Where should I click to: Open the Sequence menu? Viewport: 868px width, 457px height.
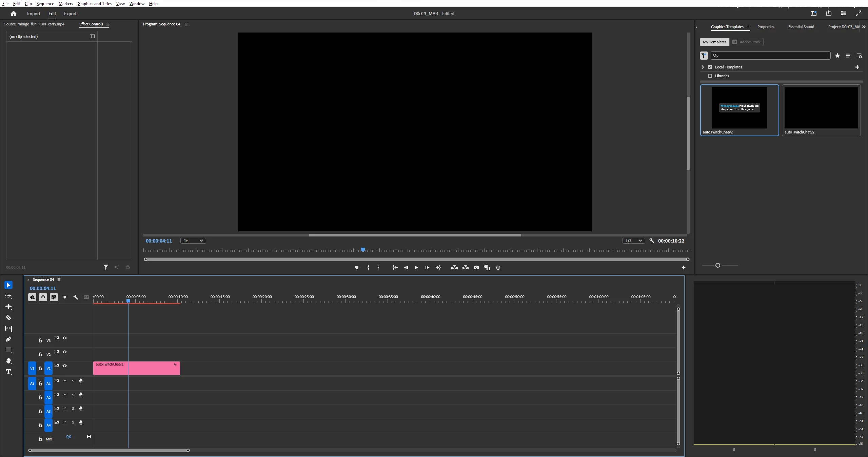click(45, 4)
